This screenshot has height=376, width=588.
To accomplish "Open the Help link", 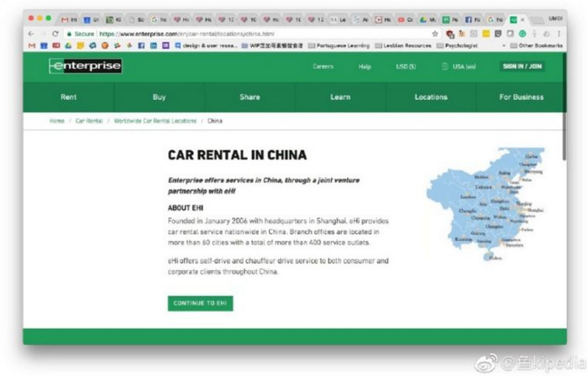I will tap(365, 66).
